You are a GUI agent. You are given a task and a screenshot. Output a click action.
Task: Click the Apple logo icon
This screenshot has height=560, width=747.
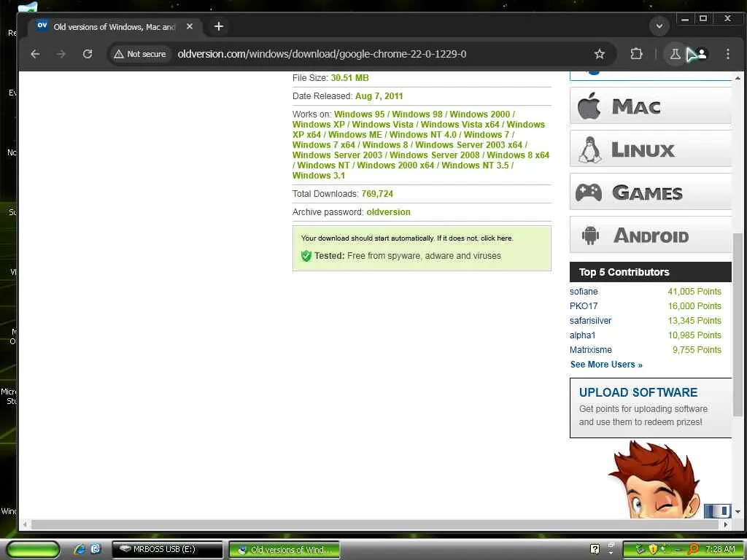point(589,106)
